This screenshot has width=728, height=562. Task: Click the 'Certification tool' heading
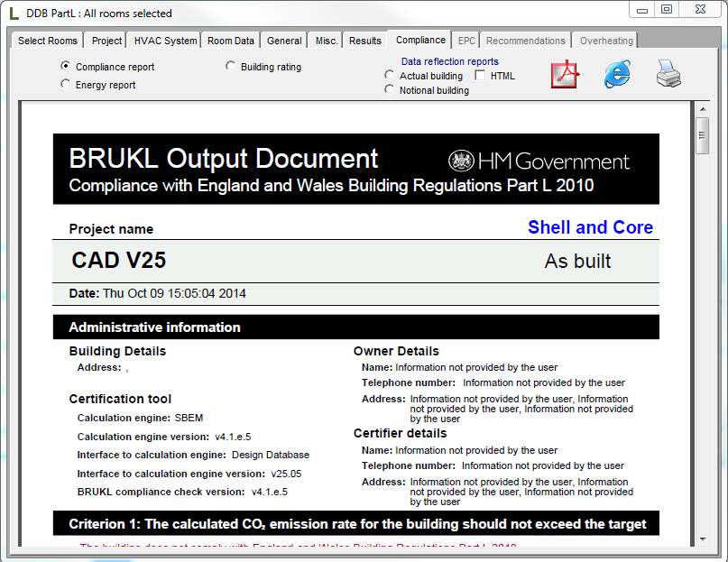pyautogui.click(x=120, y=399)
